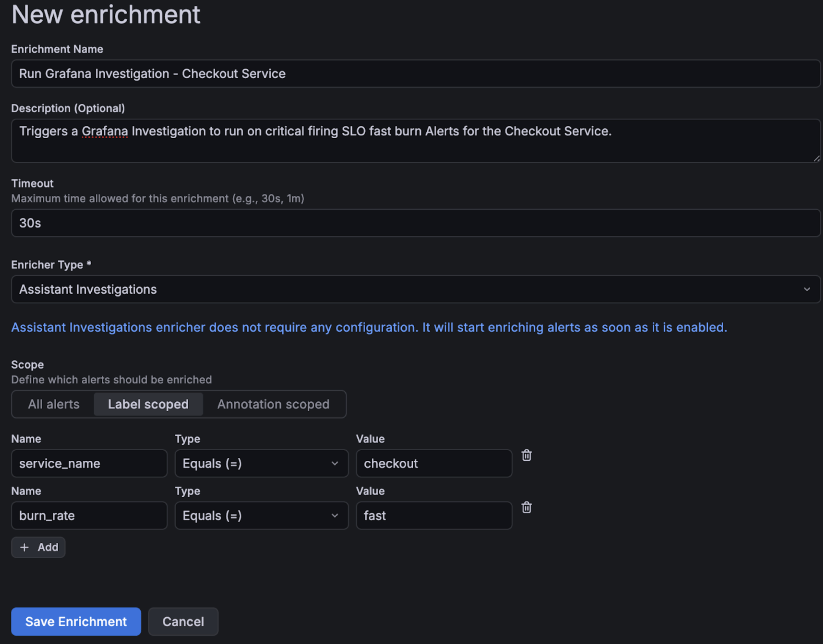Screen dimensions: 823x644
Task: Select the Annotation scoped tab
Action: [273, 404]
